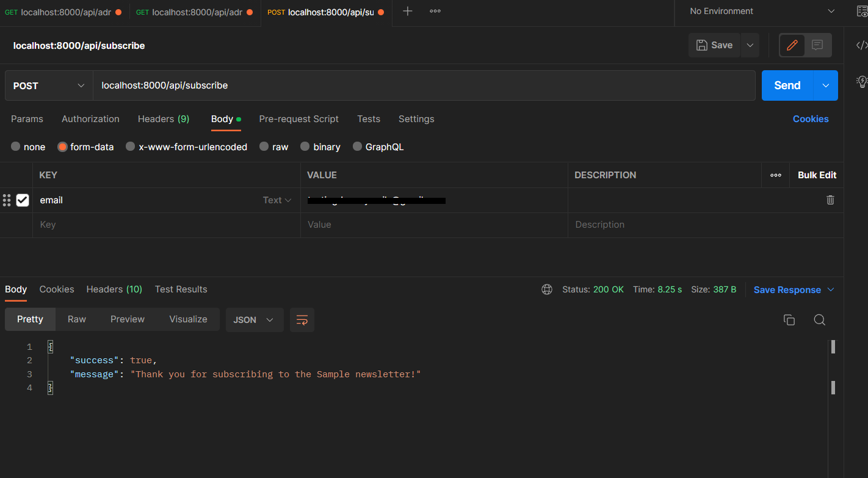Open the No Environment selector

pos(757,11)
